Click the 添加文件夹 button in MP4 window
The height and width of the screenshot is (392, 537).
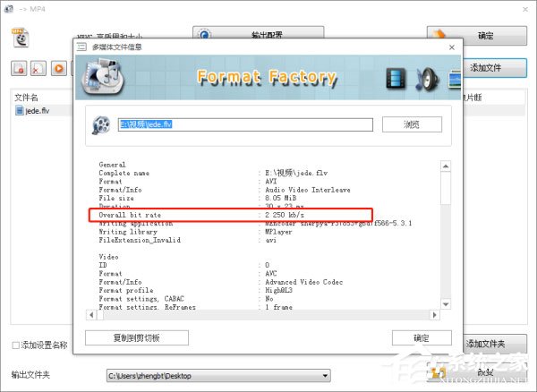(x=495, y=344)
